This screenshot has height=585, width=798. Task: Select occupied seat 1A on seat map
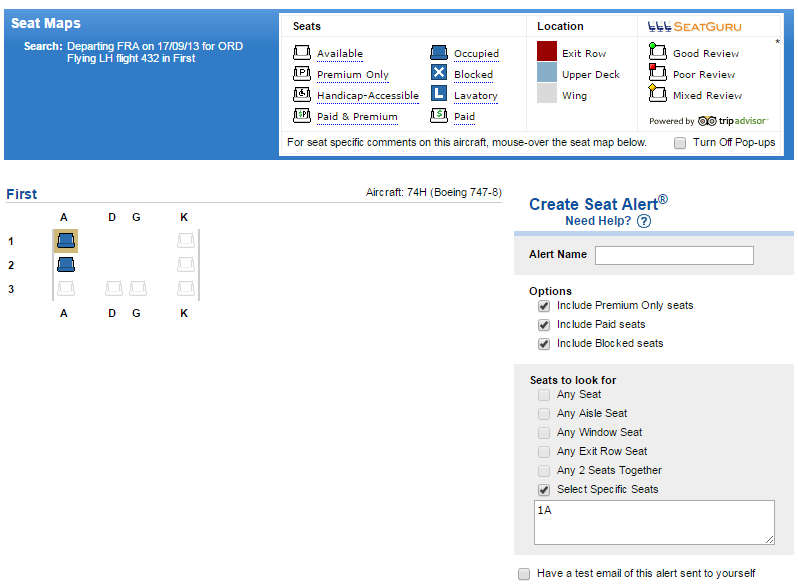65,240
